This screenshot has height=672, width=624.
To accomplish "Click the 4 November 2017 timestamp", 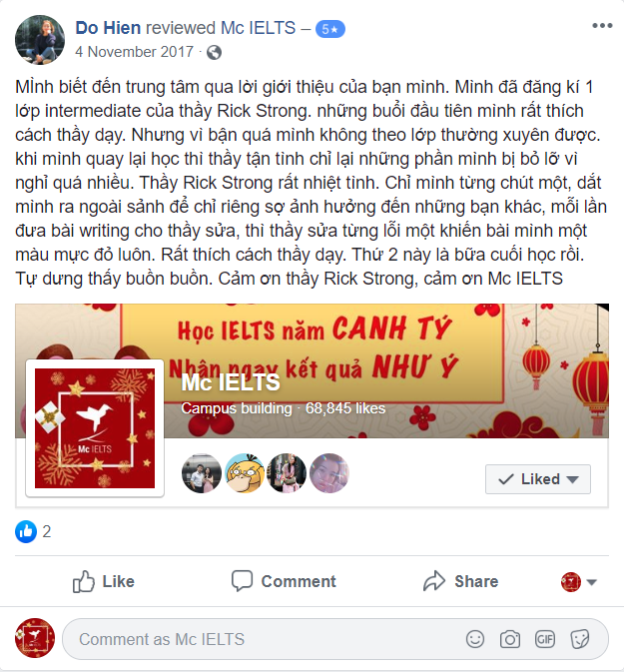I will tap(134, 52).
